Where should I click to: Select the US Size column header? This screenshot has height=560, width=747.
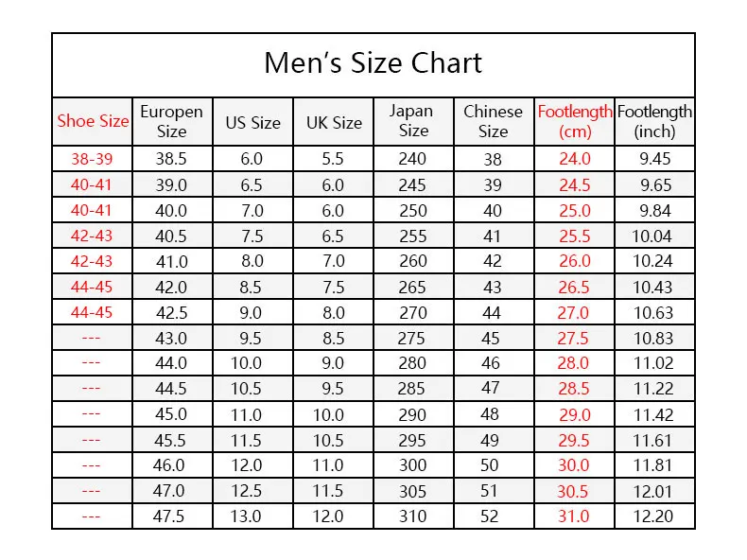(x=253, y=122)
